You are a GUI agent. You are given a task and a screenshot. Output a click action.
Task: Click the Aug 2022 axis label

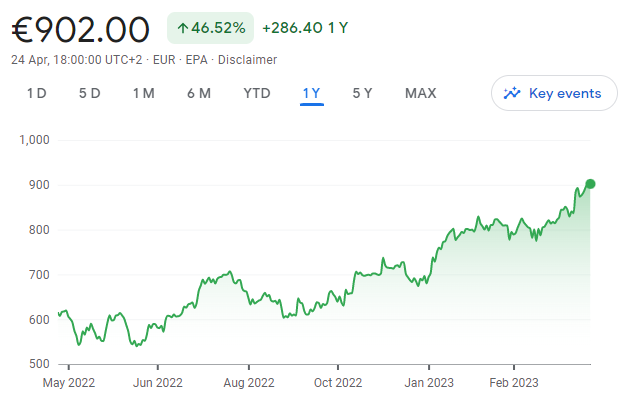click(x=249, y=383)
